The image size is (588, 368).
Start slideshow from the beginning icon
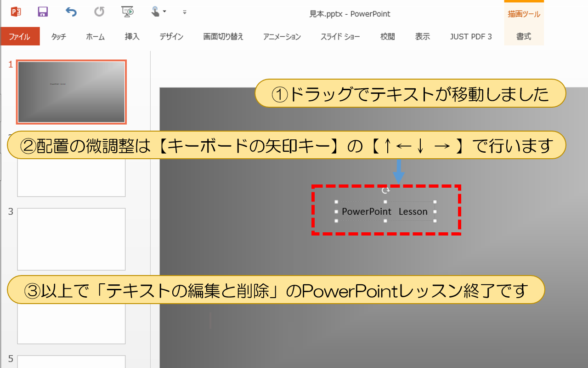click(x=127, y=12)
